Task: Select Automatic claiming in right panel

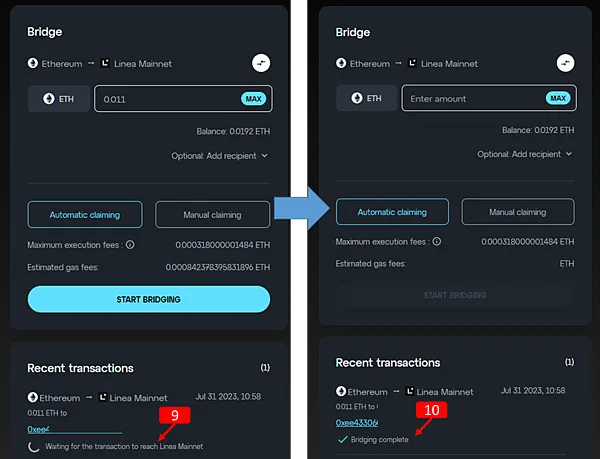Action: pos(392,212)
